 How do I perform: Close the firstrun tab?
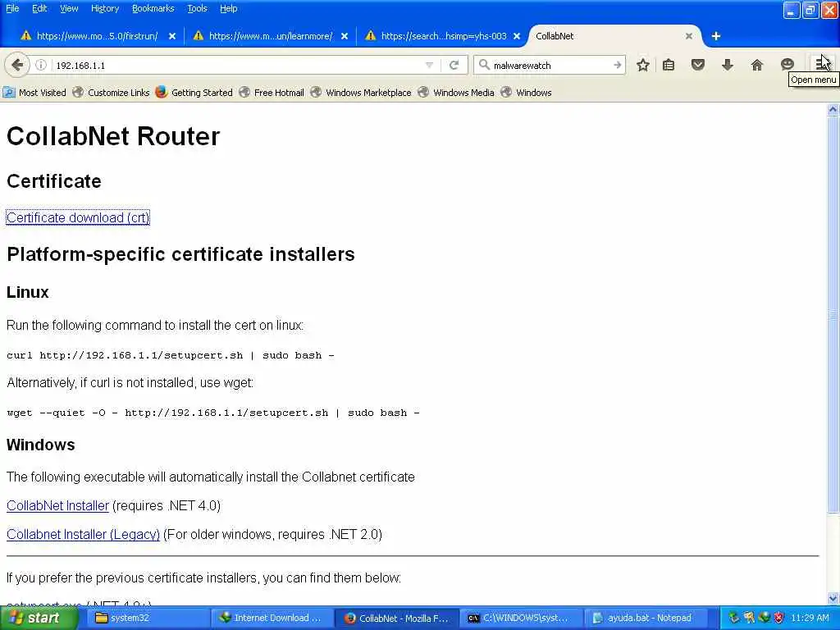point(172,36)
